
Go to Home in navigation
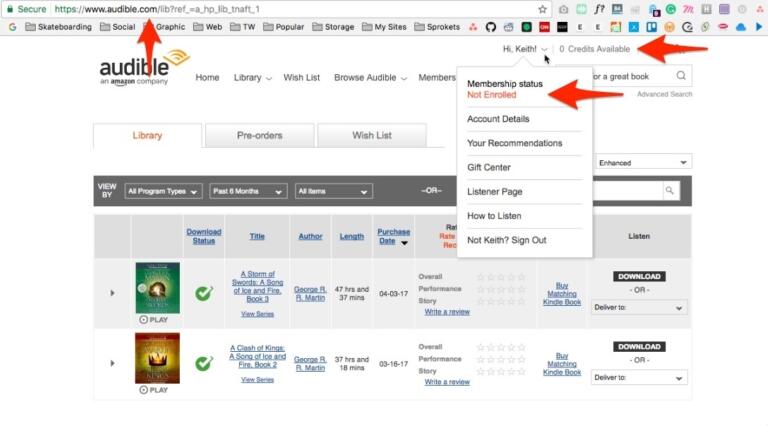(207, 77)
